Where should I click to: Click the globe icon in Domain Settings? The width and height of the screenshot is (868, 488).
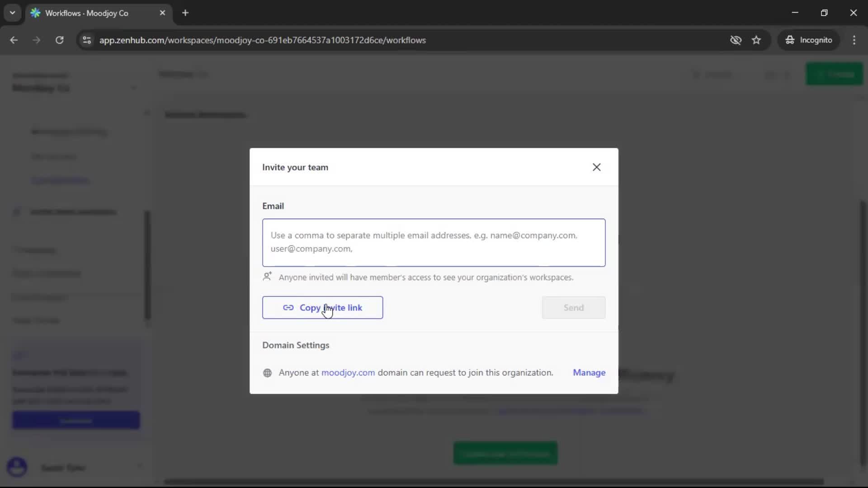coord(267,373)
